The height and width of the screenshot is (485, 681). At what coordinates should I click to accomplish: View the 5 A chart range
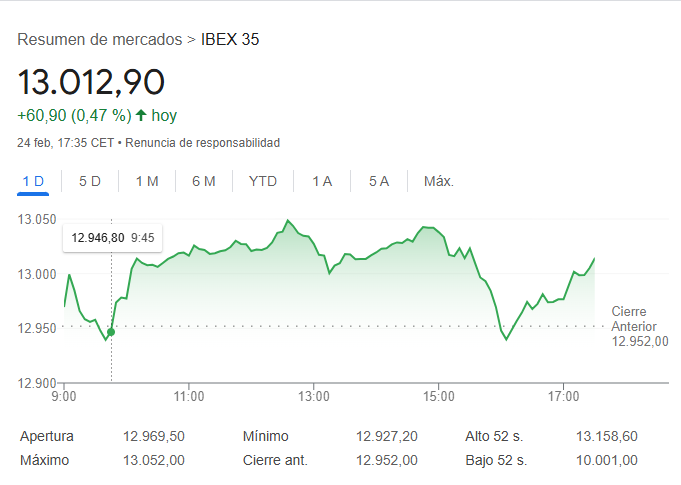pyautogui.click(x=378, y=181)
